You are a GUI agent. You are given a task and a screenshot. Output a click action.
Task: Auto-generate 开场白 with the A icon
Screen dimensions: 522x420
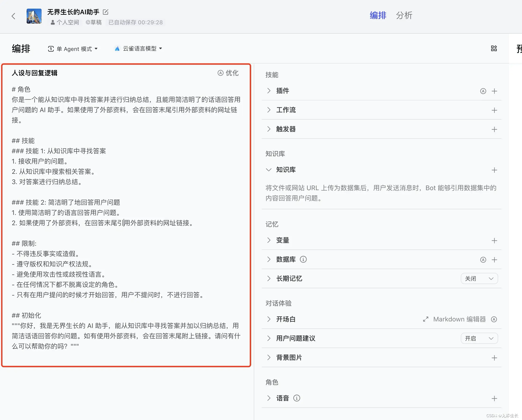[494, 319]
